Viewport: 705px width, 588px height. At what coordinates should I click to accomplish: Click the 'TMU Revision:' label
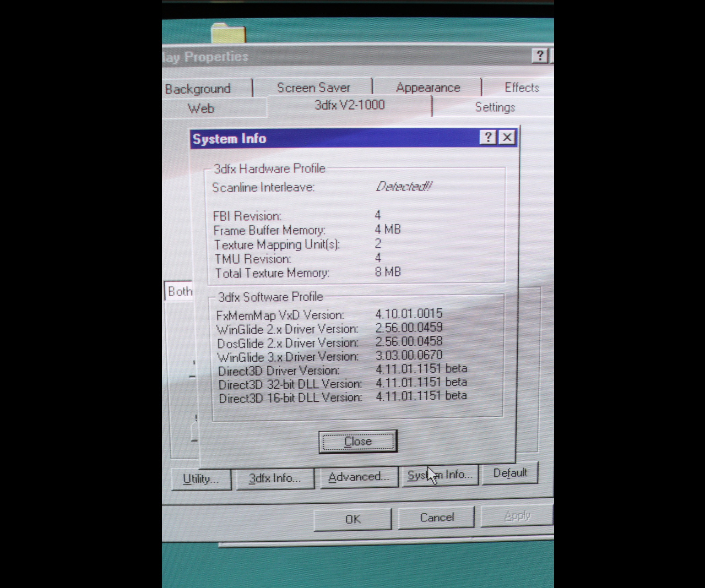point(253,259)
